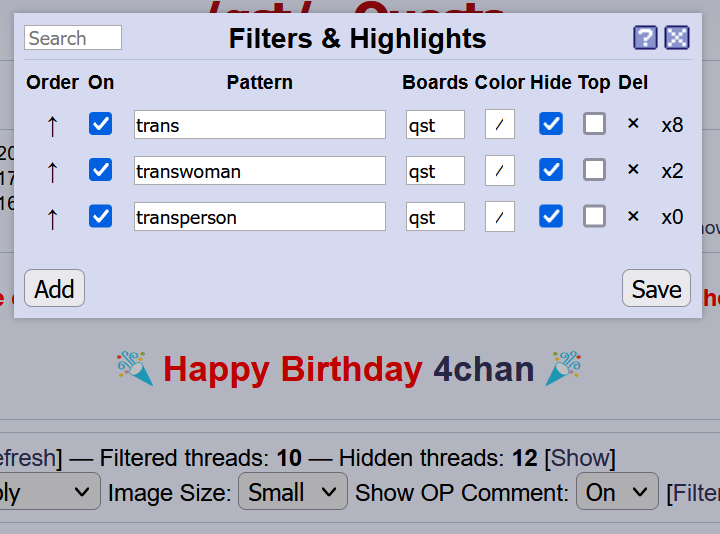
Task: Delete the 'transwoman' filter row
Action: 633,169
